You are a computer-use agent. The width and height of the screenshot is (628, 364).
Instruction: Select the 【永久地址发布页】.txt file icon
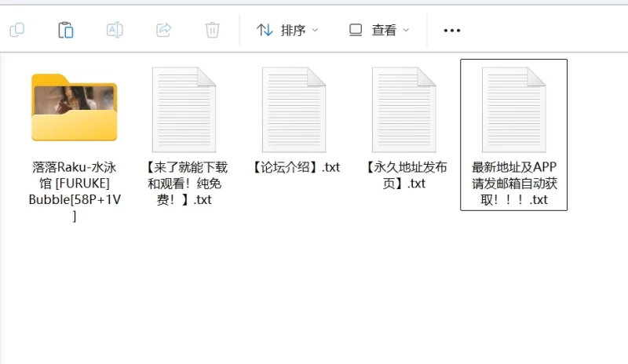[403, 110]
